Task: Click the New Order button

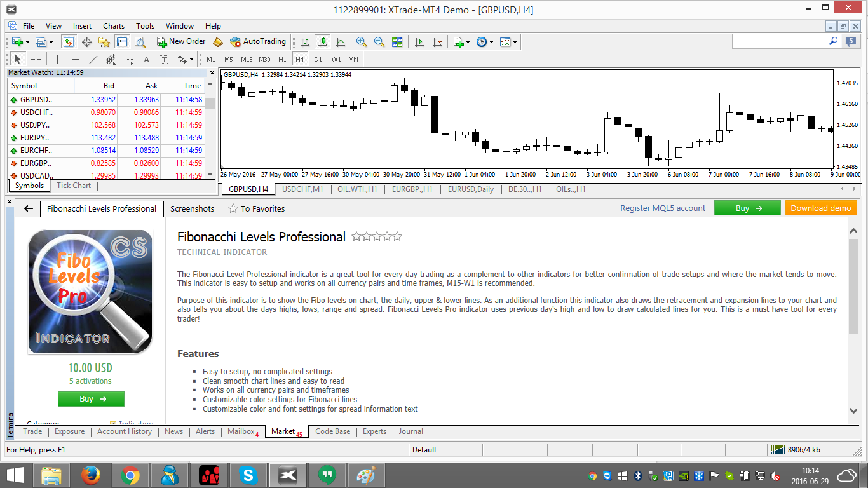Action: 181,42
